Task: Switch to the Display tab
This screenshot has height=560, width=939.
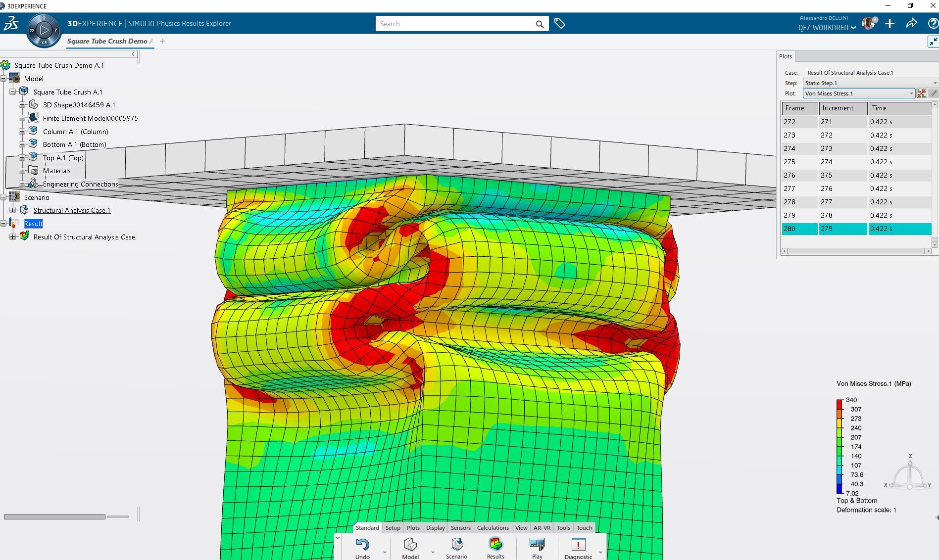Action: click(435, 528)
